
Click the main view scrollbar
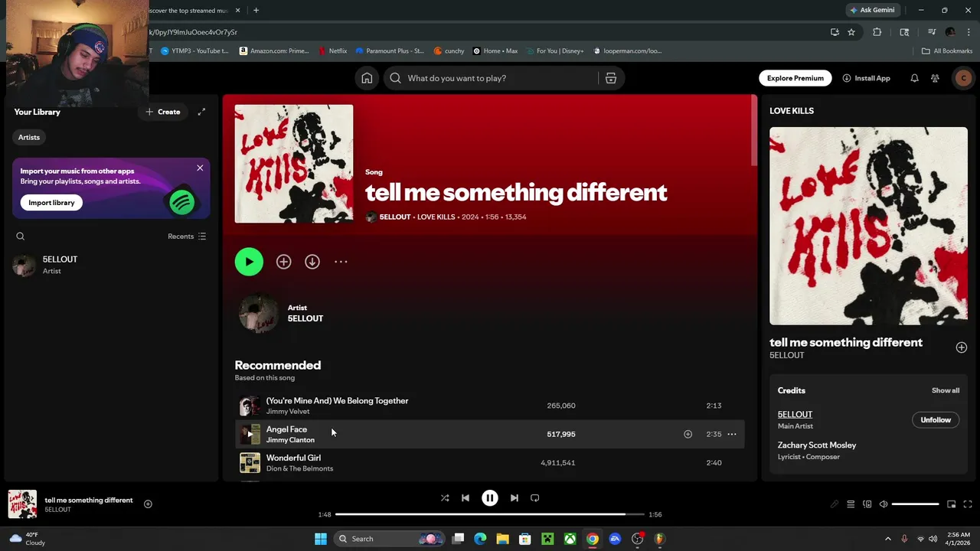[x=754, y=130]
